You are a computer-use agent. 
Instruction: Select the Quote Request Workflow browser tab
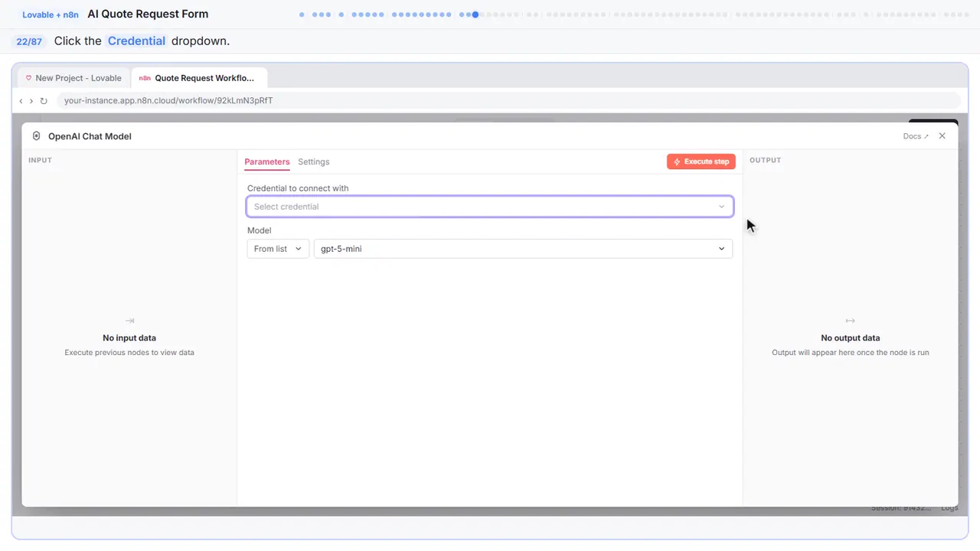199,78
